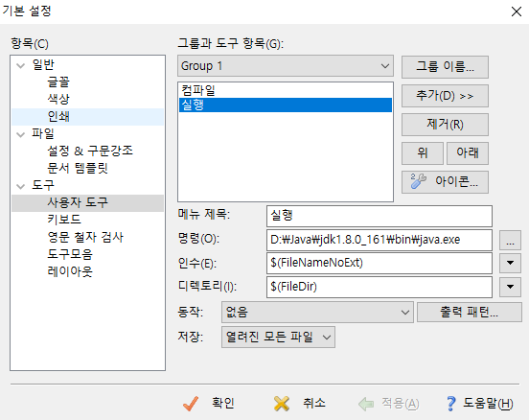Viewport: 529px width, 420px height.
Task: Open the Group 1 dropdown
Action: click(286, 66)
